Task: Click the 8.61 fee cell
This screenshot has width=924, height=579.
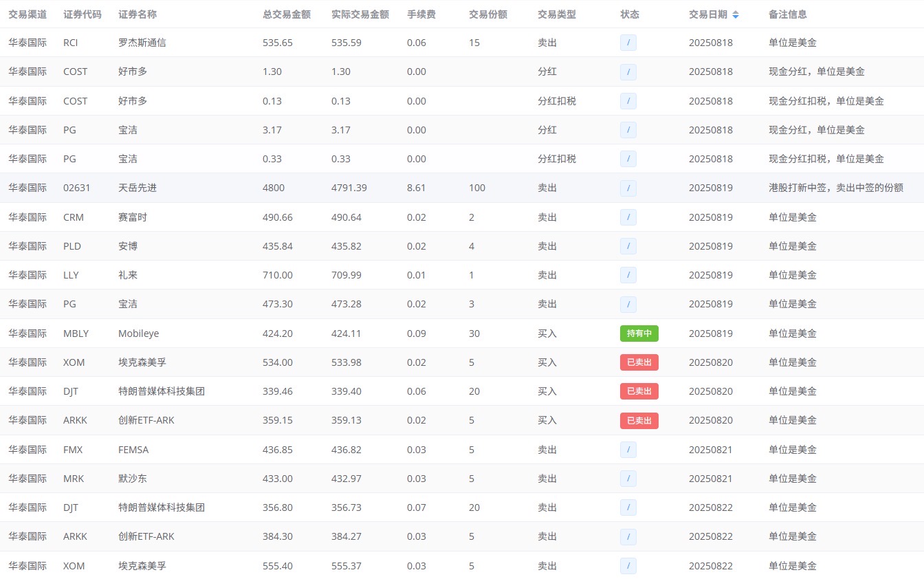Action: (x=417, y=188)
